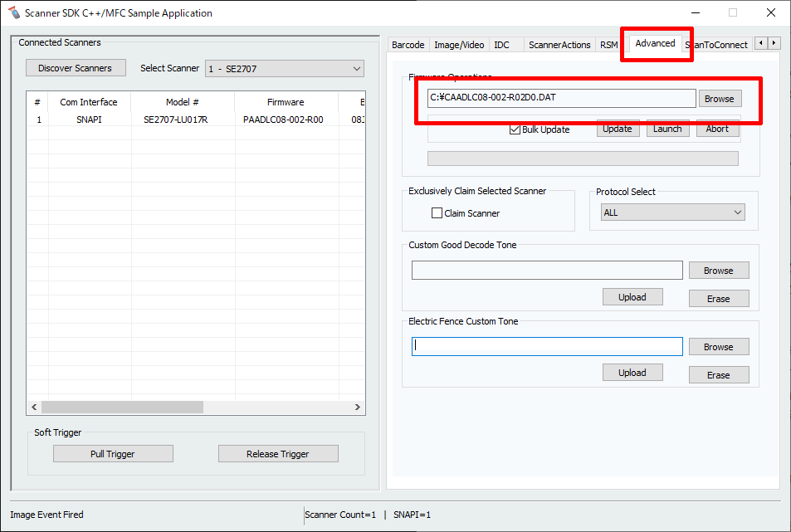Click the SNAPI=1 status bar entry

(x=413, y=515)
